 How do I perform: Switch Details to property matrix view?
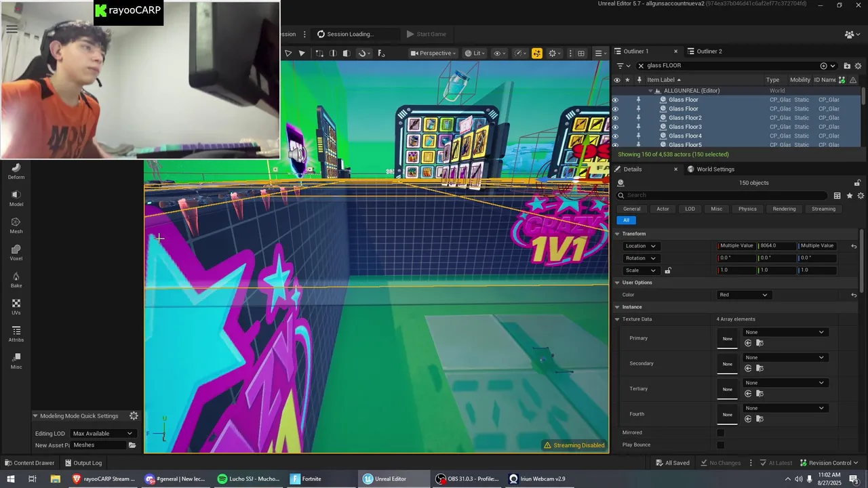pyautogui.click(x=837, y=196)
